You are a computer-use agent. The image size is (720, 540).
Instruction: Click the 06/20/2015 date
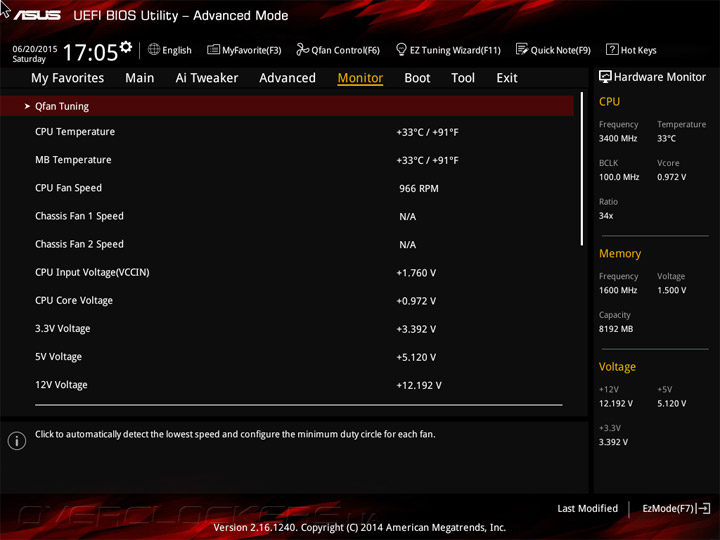pos(34,49)
